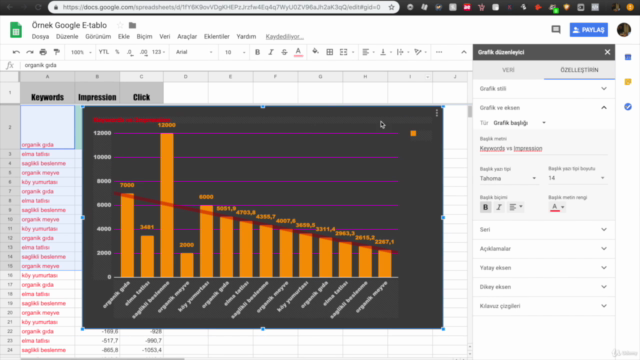The width and height of the screenshot is (640, 360).
Task: Open the zoom 100% dropdown
Action: coord(81,52)
